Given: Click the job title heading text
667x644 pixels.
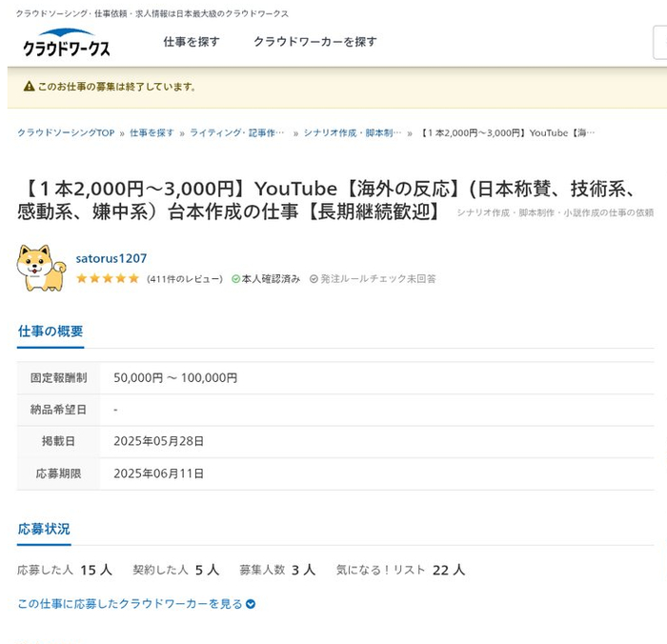Looking at the screenshot, I should click(x=329, y=200).
